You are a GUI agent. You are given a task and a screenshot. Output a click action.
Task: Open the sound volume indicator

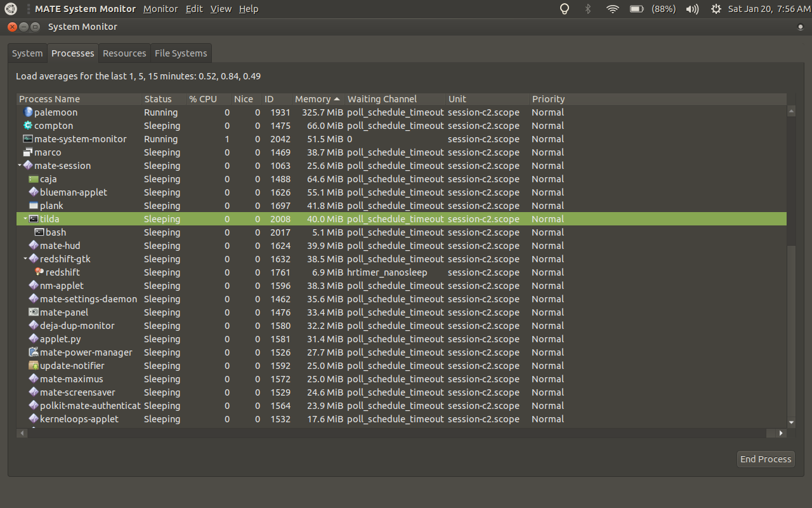pyautogui.click(x=692, y=9)
